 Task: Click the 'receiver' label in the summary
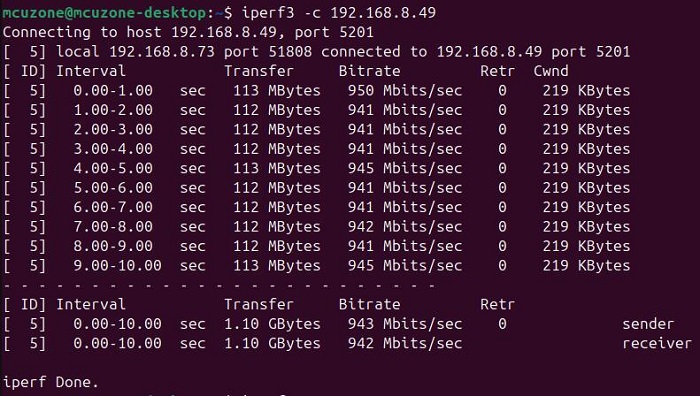[x=657, y=343]
